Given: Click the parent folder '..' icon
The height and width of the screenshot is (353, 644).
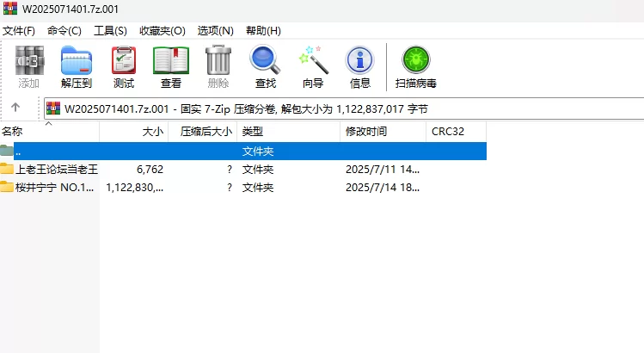Looking at the screenshot, I should tap(7, 150).
